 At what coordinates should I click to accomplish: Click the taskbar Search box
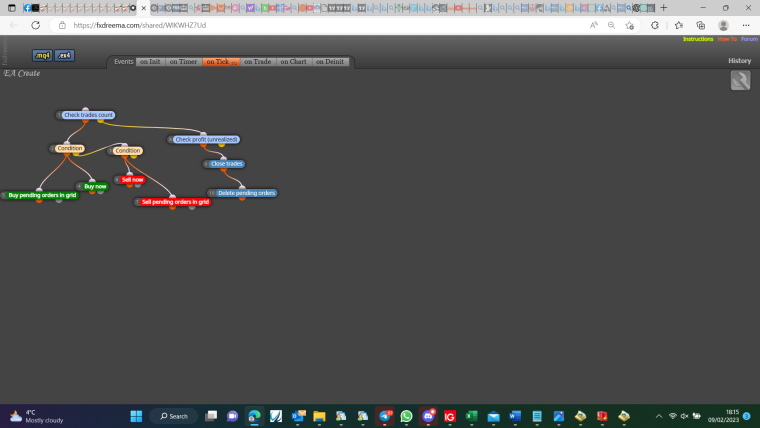tap(174, 416)
